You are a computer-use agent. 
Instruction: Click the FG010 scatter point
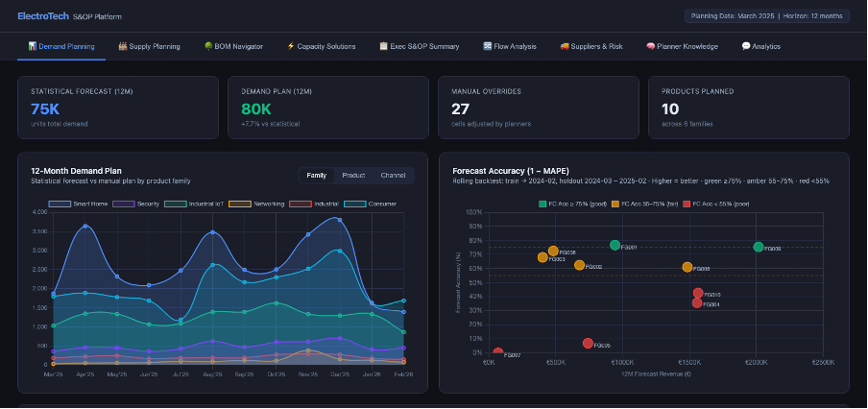(x=698, y=293)
